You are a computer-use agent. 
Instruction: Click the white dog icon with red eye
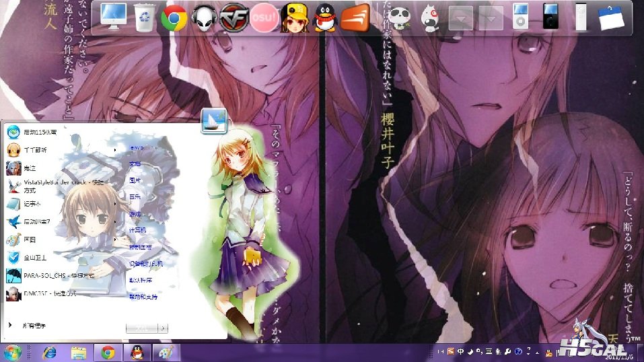(430, 18)
